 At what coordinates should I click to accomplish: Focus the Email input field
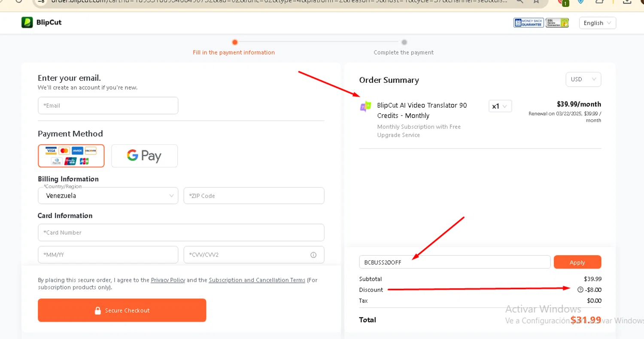[108, 106]
